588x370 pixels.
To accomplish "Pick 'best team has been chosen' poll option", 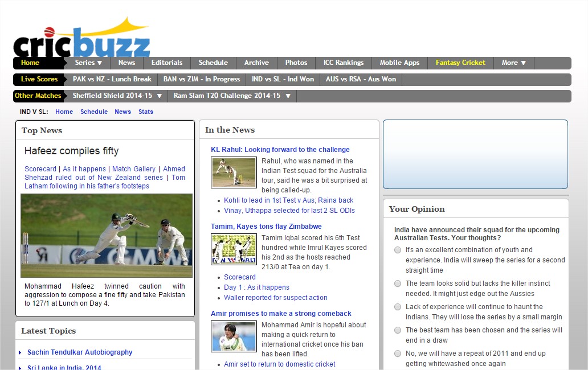I will pyautogui.click(x=398, y=330).
